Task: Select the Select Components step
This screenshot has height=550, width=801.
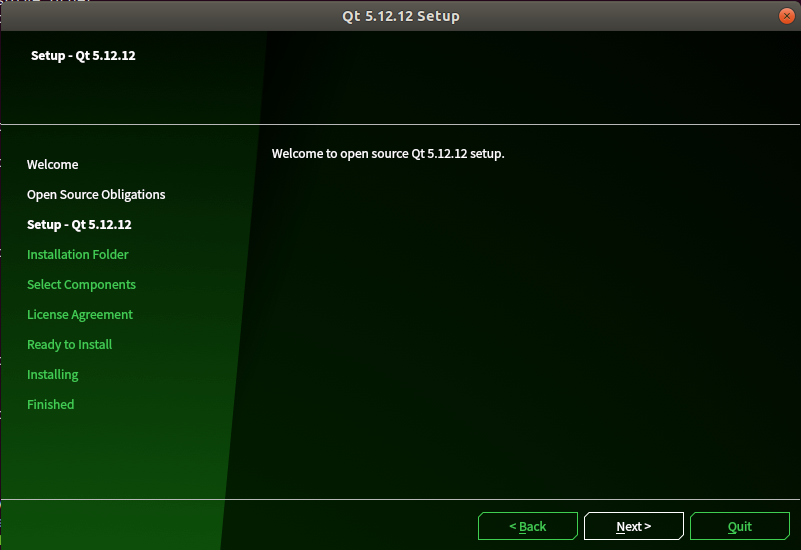Action: (81, 284)
